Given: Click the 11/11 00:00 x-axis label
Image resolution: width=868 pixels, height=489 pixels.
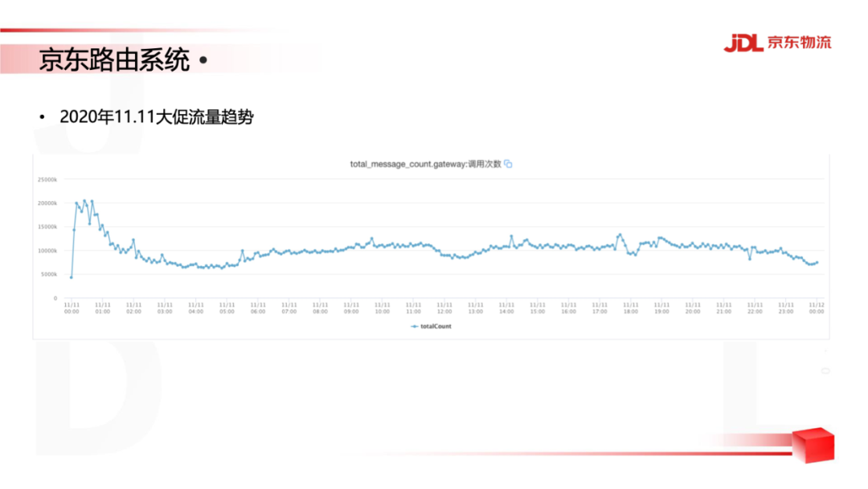Looking at the screenshot, I should pyautogui.click(x=72, y=309).
